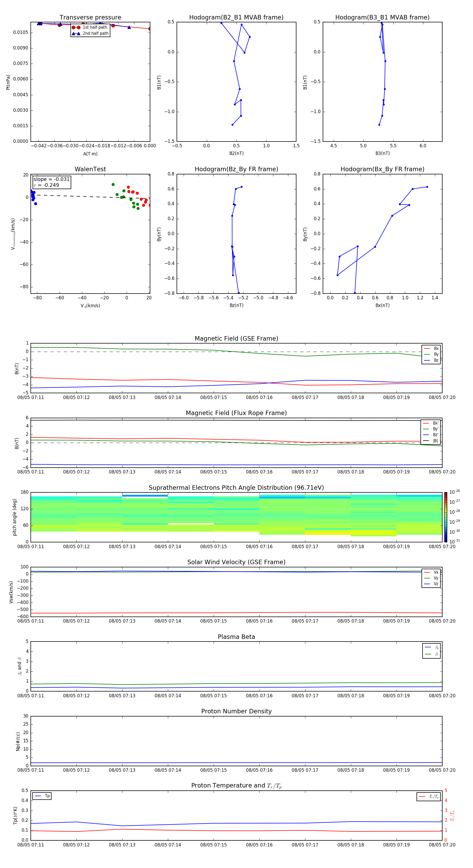Click the "B2(nT)" x-axis label
Viewport: 473px width, 868px height.
(236, 153)
